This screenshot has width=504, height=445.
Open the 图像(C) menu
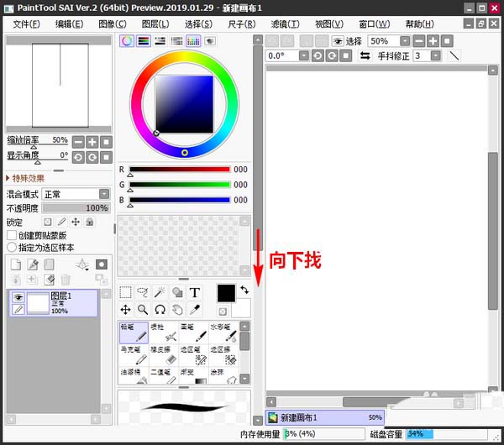113,24
